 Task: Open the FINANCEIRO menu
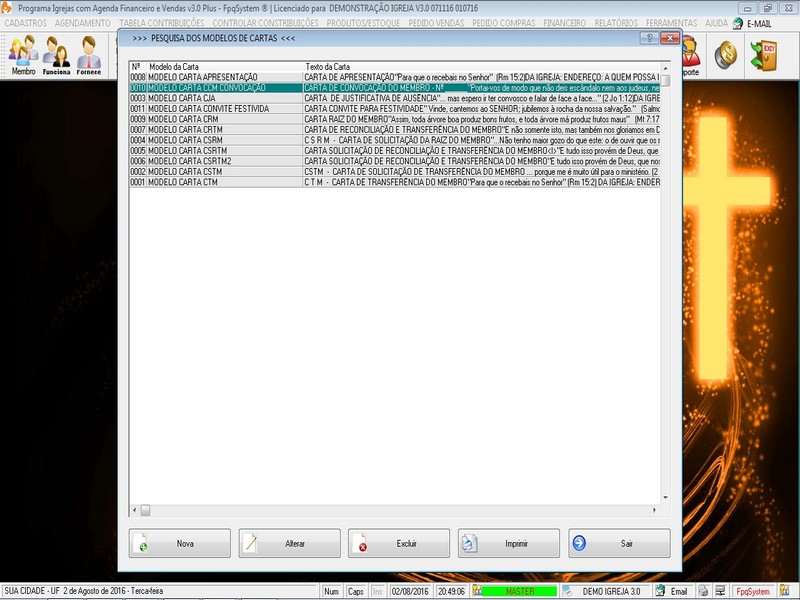(x=565, y=23)
